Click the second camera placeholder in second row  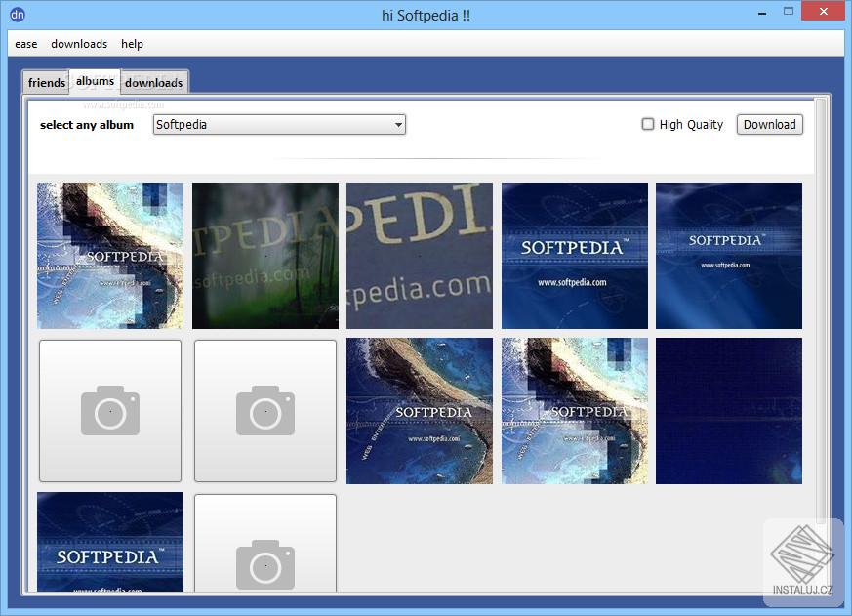point(265,410)
